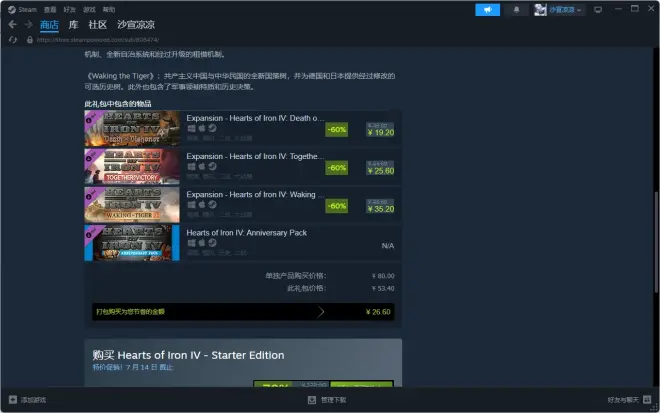Open the 好友 menu
This screenshot has height=413, width=660.
click(x=69, y=9)
